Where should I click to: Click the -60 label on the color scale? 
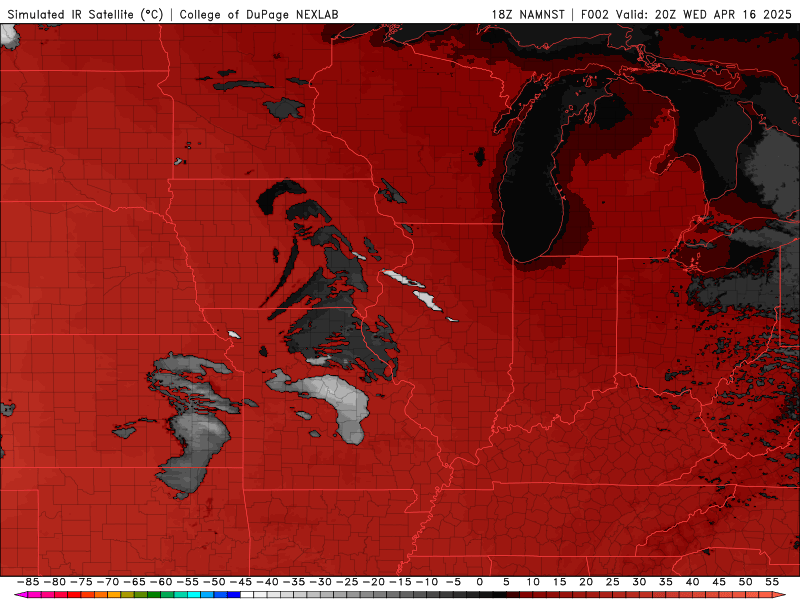pyautogui.click(x=161, y=582)
